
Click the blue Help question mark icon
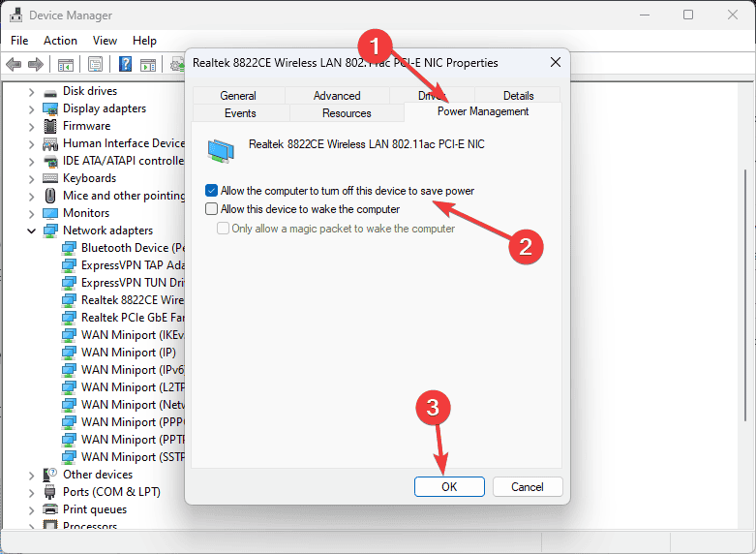point(126,64)
